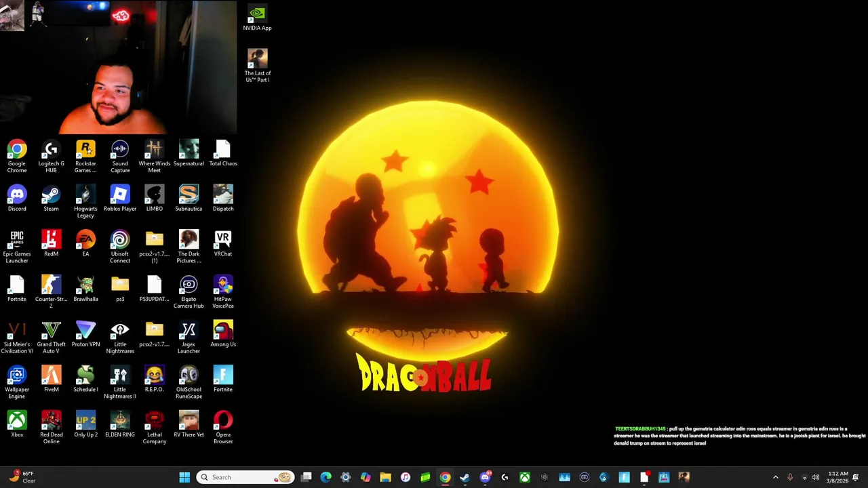Open Supernatural game icon
The height and width of the screenshot is (488, 868).
coord(189,153)
